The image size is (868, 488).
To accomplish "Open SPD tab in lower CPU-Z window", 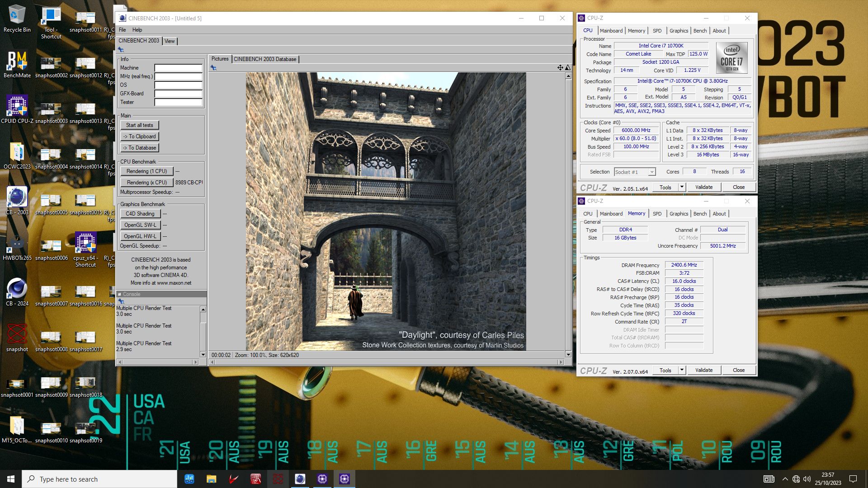I will pyautogui.click(x=657, y=214).
